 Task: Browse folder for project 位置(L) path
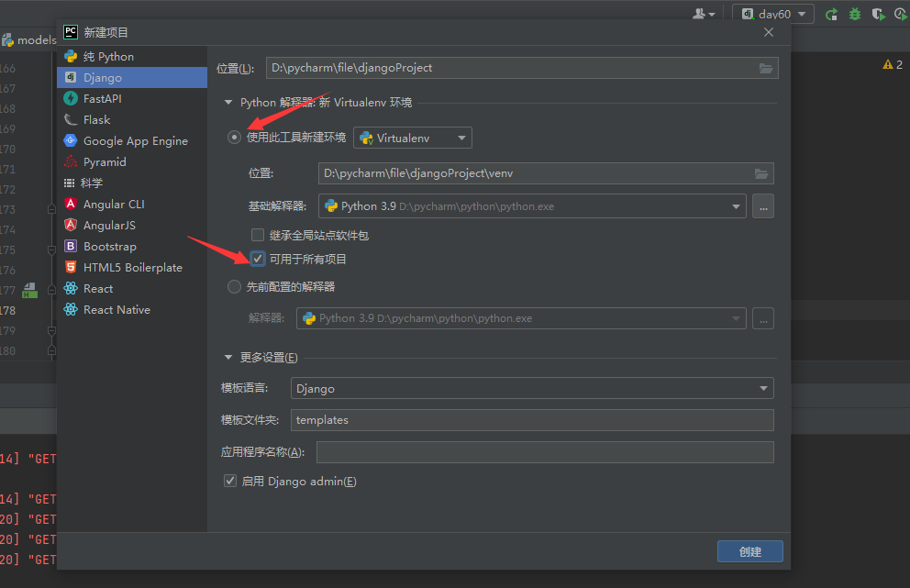coord(766,68)
